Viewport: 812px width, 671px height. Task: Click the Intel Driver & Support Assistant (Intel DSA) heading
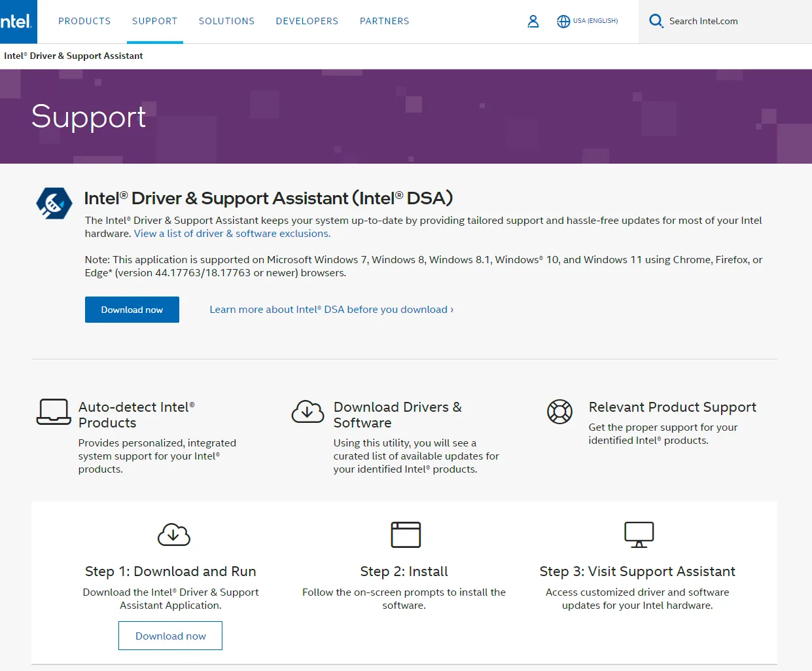(x=269, y=198)
